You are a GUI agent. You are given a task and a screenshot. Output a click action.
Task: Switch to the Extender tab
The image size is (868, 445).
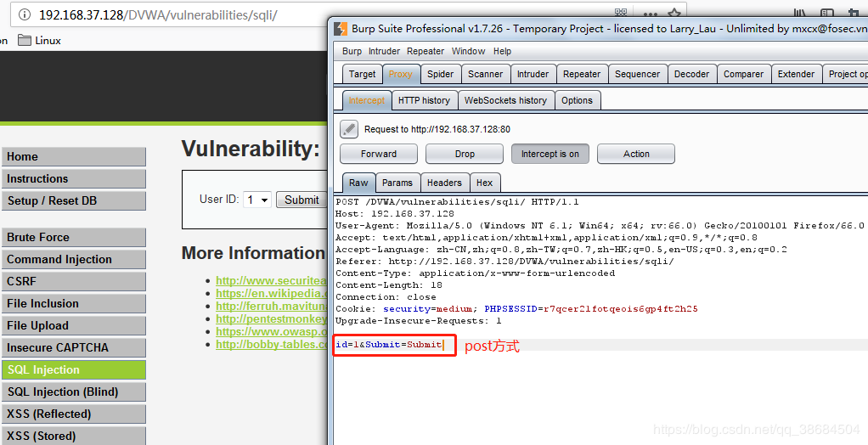(796, 74)
